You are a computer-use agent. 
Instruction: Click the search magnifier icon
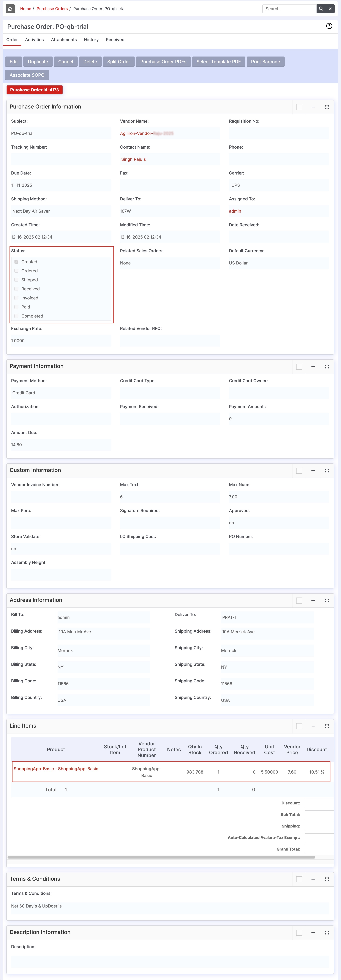tap(321, 9)
